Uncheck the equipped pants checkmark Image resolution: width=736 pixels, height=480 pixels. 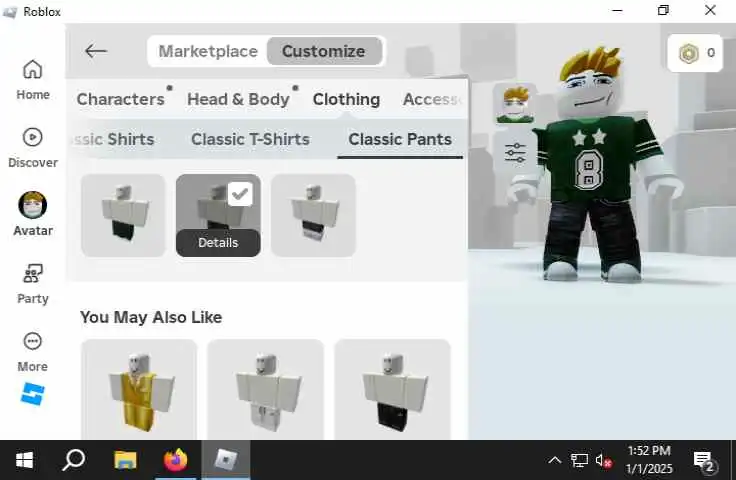tap(240, 194)
